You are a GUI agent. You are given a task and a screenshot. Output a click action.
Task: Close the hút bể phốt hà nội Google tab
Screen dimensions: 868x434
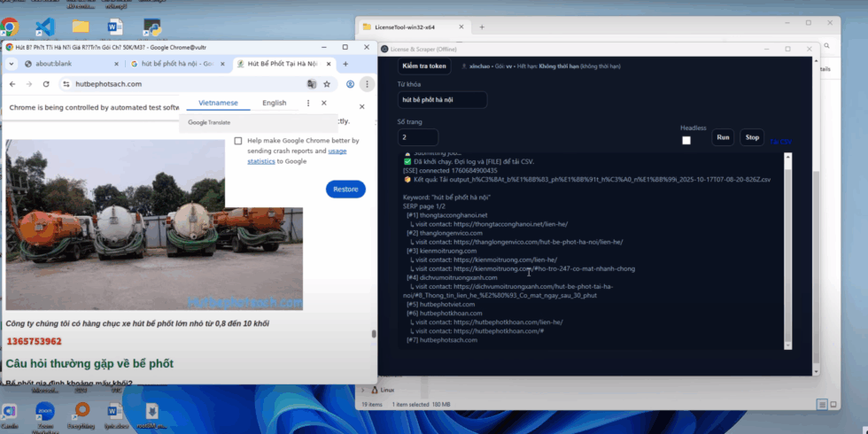pyautogui.click(x=222, y=64)
